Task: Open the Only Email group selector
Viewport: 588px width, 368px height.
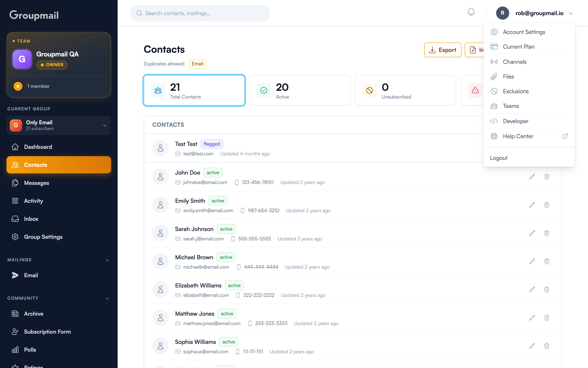Action: tap(59, 125)
